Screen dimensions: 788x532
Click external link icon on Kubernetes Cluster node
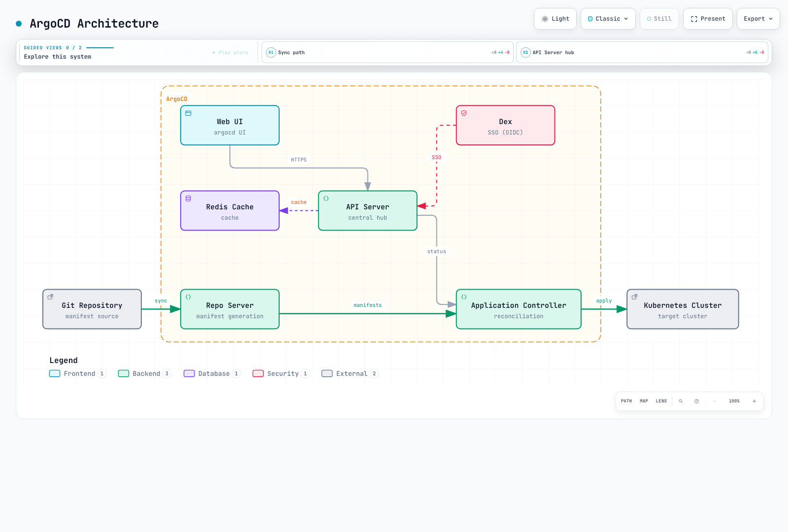pyautogui.click(x=634, y=297)
